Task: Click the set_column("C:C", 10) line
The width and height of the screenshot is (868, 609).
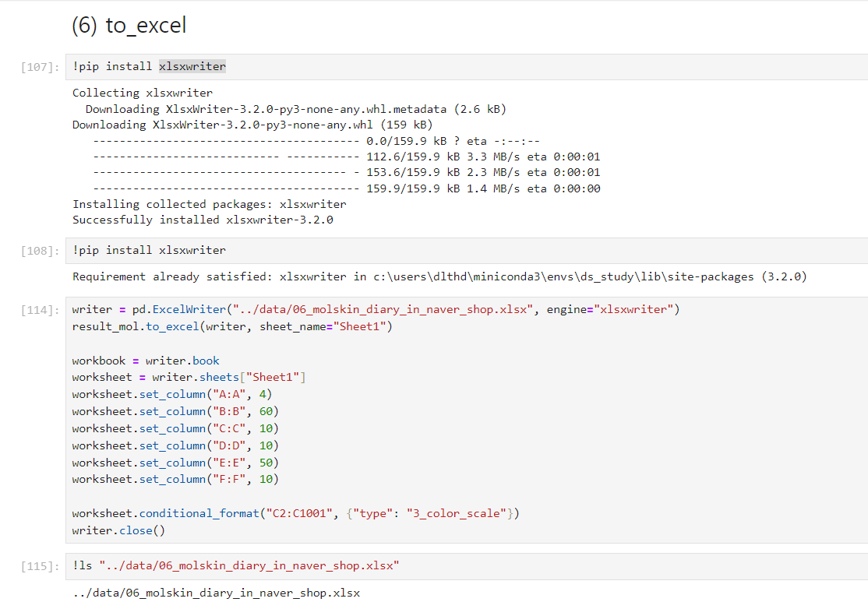Action: [175, 428]
